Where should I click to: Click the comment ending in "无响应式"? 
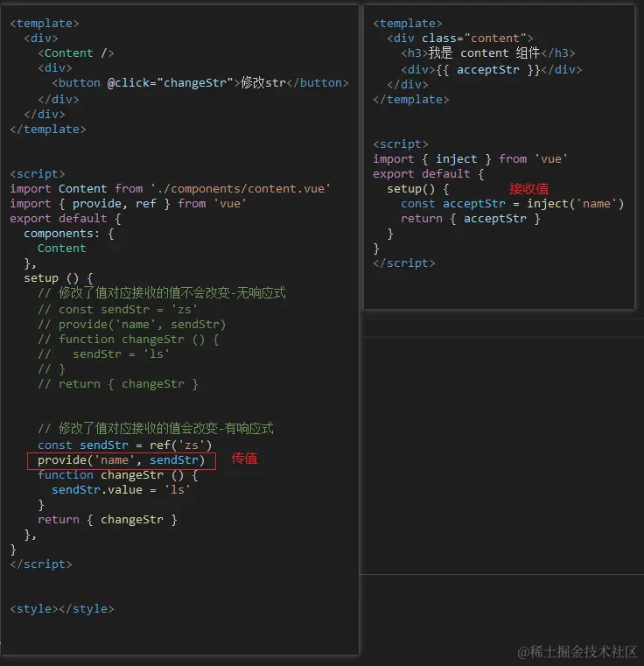click(x=161, y=292)
